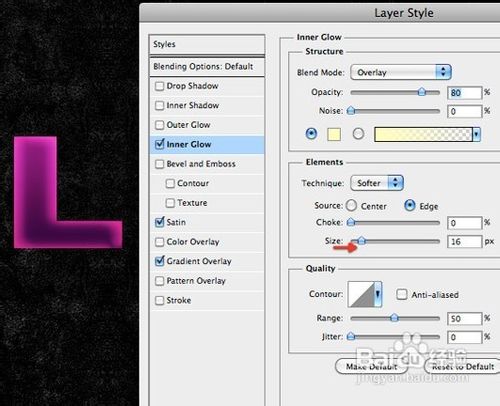Uncheck the Gradient Overlay checkbox

(159, 261)
